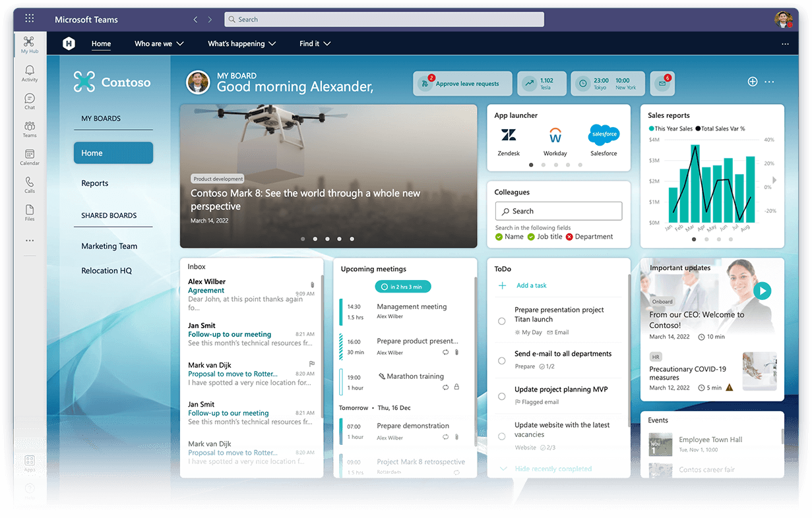Open the mail envelope icon with 6 notifications
Image resolution: width=812 pixels, height=518 pixels.
click(662, 83)
